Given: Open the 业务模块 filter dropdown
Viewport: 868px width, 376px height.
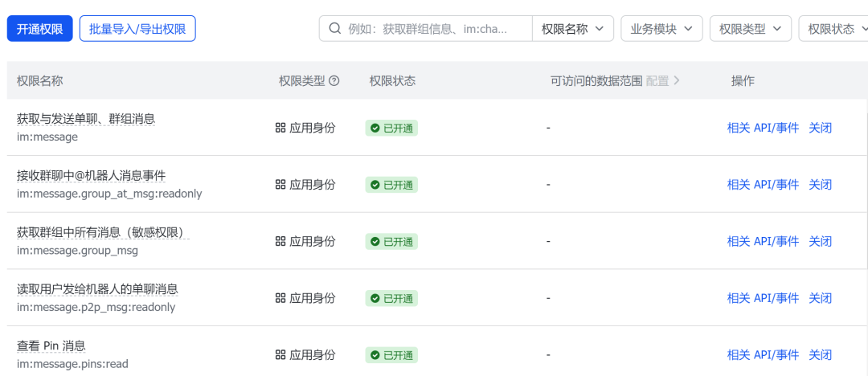Looking at the screenshot, I should [x=661, y=29].
